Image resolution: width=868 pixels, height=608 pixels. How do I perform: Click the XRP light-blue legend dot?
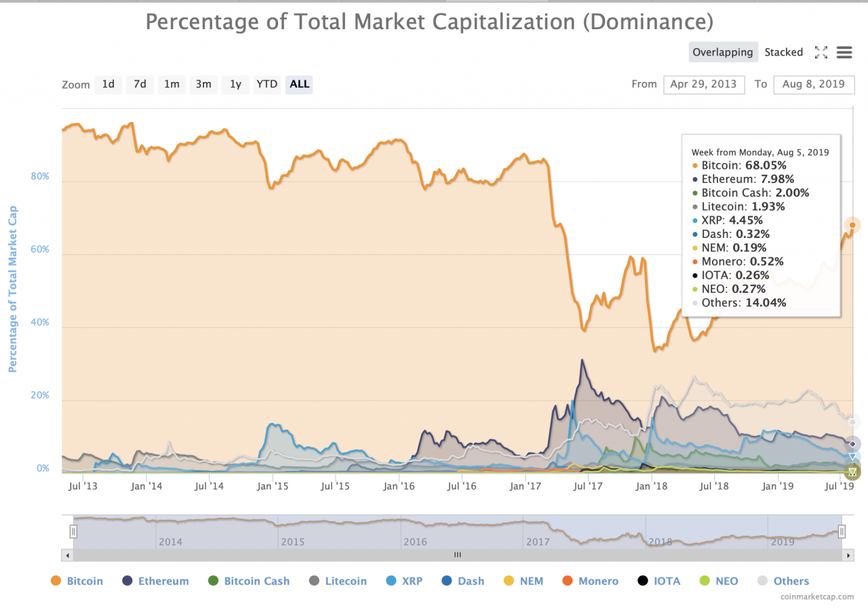[391, 581]
